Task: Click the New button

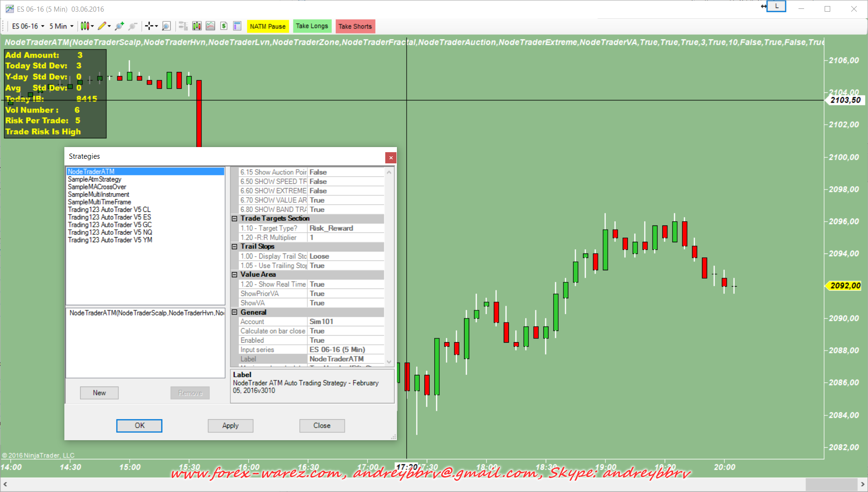Action: coord(99,393)
